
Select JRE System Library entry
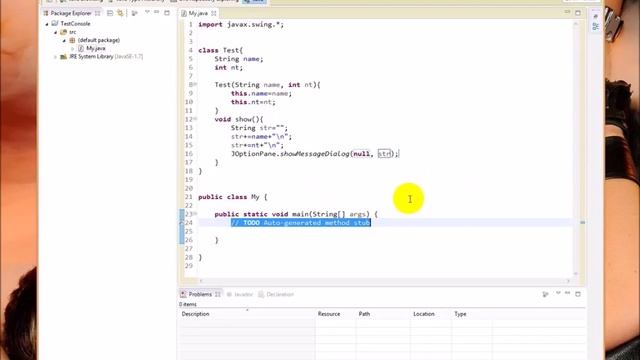coord(106,57)
